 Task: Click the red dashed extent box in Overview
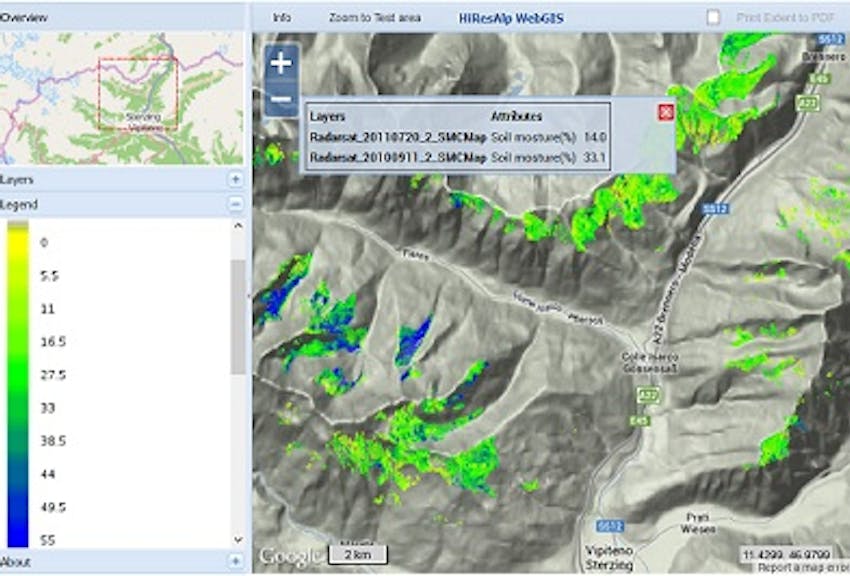point(140,94)
